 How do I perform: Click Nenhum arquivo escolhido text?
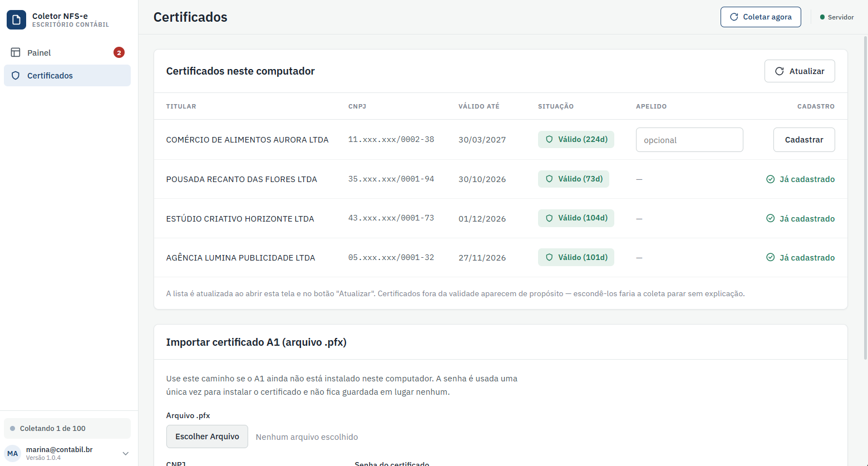point(307,437)
